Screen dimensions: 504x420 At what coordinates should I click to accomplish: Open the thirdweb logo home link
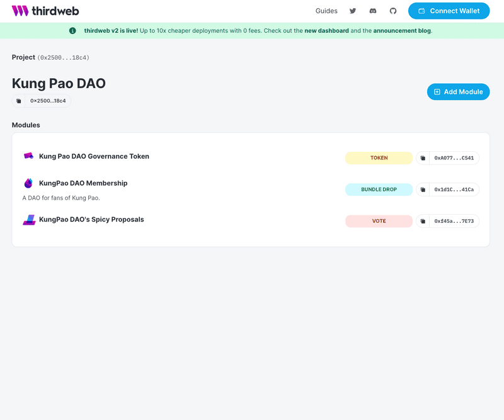click(45, 11)
